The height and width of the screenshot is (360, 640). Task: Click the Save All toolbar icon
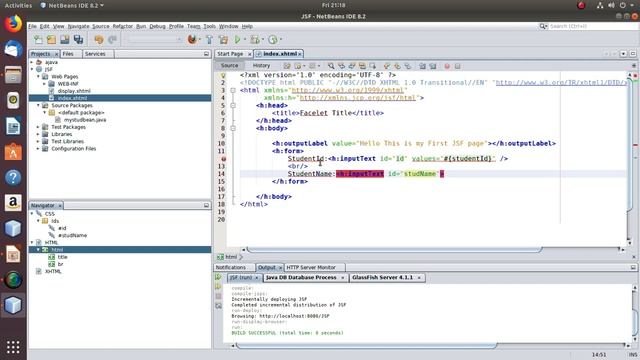(78, 40)
